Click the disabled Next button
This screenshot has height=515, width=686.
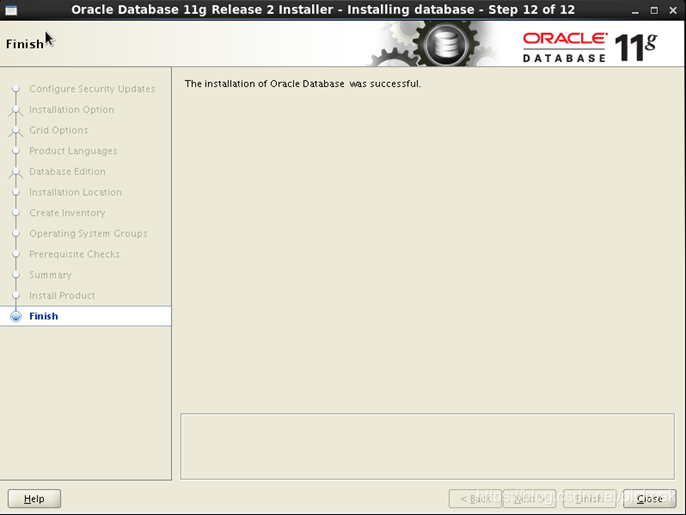click(x=529, y=498)
